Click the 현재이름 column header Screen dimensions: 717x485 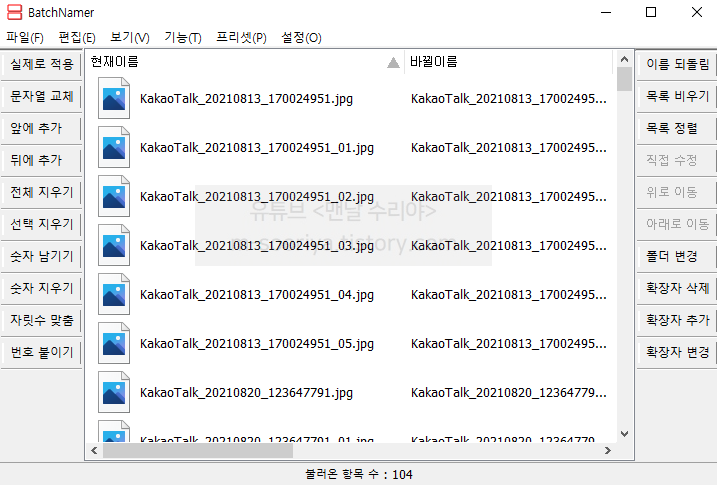(x=245, y=62)
